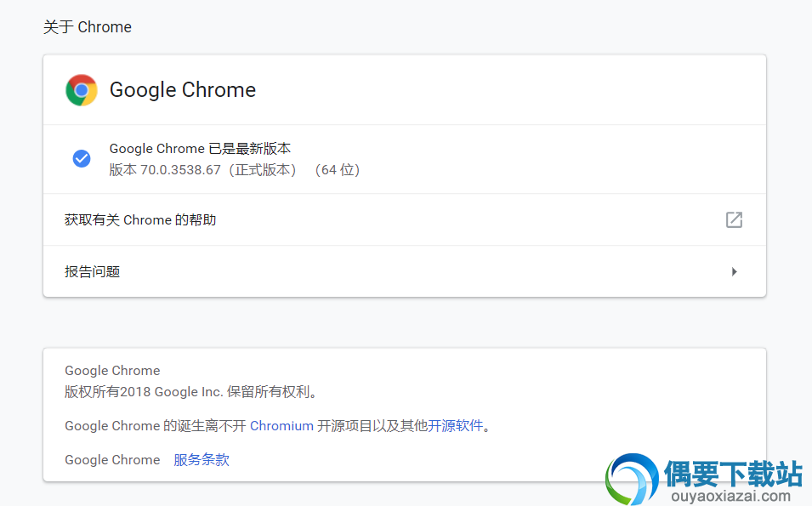The image size is (812, 506).
Task: Expand the 报告问题 arrow
Action: (735, 271)
